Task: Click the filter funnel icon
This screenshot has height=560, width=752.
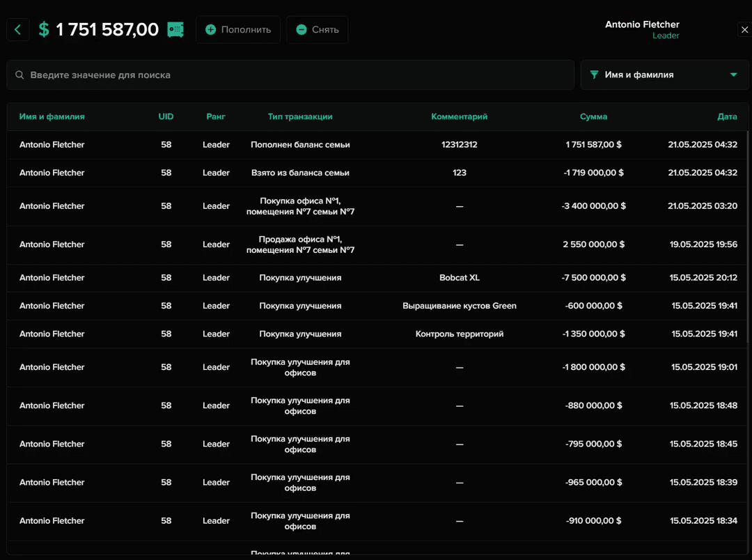Action: [x=594, y=75]
